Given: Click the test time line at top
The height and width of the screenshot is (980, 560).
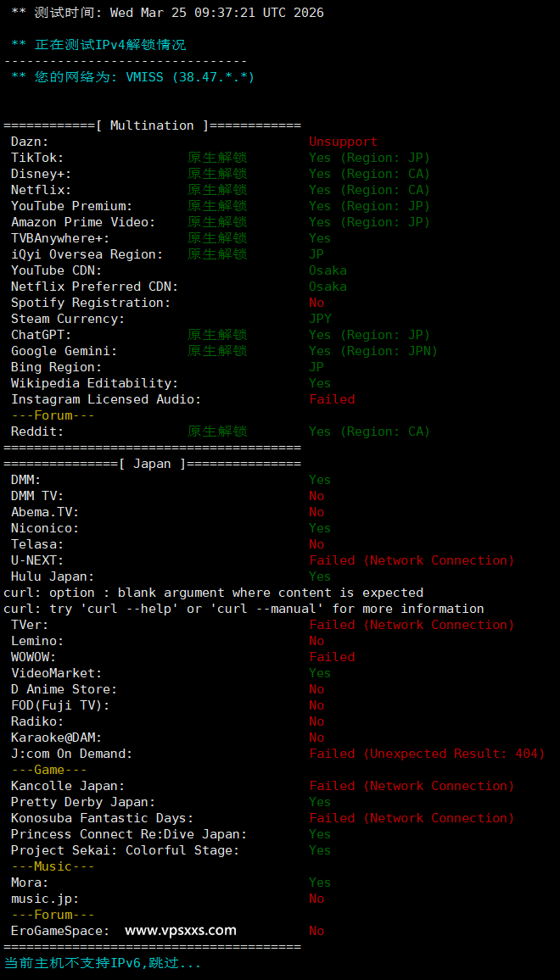Looking at the screenshot, I should 167,13.
